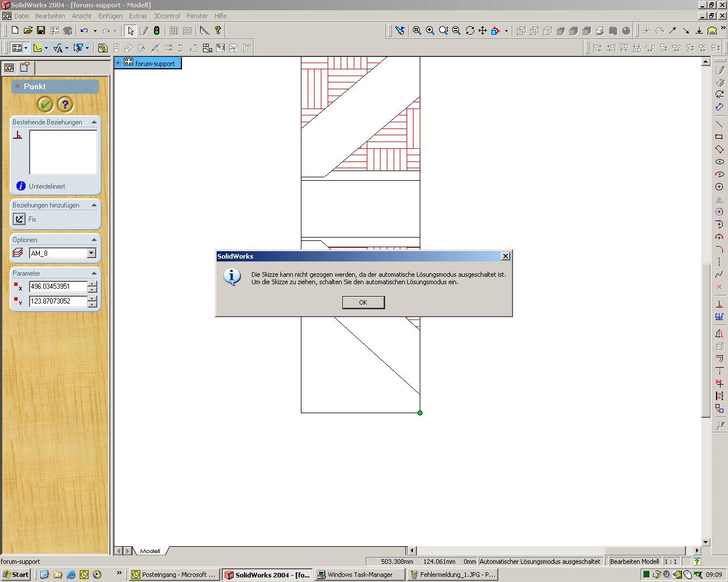Activate the Select arrow cursor tool

pos(131,31)
